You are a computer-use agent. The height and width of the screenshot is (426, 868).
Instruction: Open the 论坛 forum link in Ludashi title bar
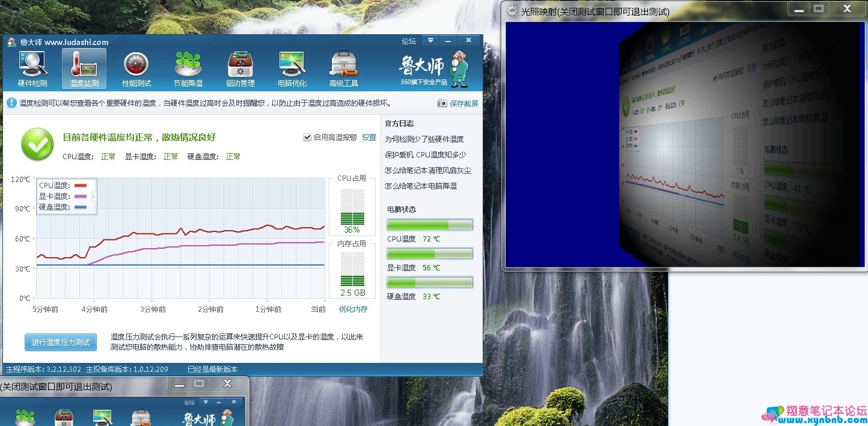[x=409, y=41]
